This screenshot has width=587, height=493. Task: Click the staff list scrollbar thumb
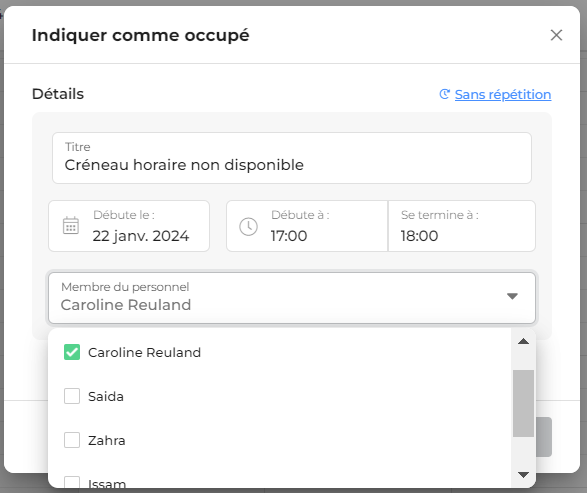(523, 403)
